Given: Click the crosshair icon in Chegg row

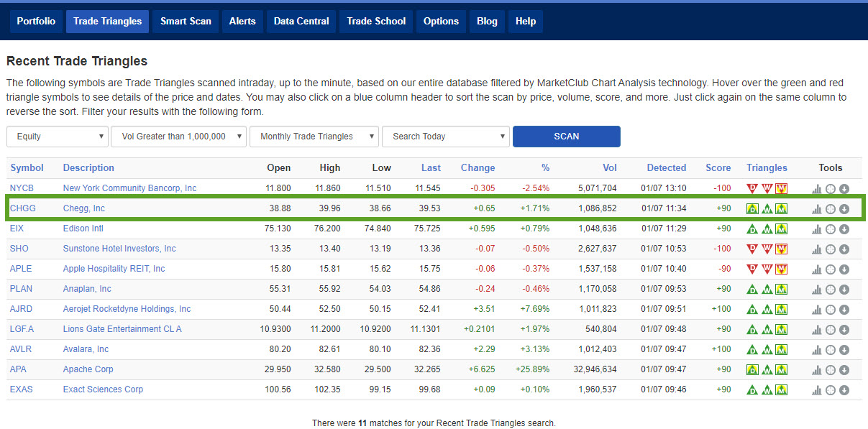Looking at the screenshot, I should [830, 209].
